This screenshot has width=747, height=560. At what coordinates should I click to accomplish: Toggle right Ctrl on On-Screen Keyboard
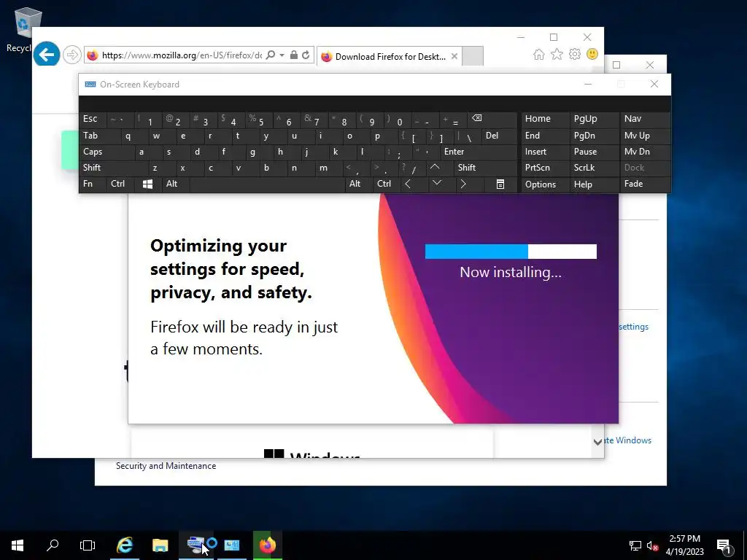tap(386, 184)
